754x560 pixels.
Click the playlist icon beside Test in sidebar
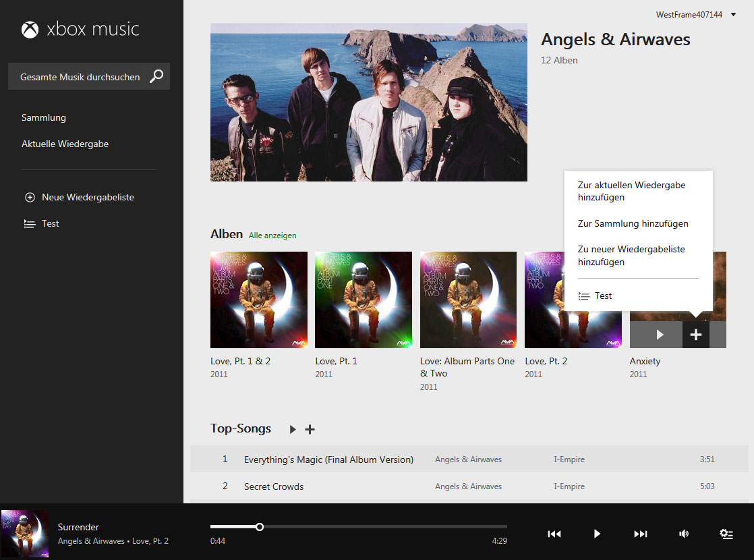[30, 224]
